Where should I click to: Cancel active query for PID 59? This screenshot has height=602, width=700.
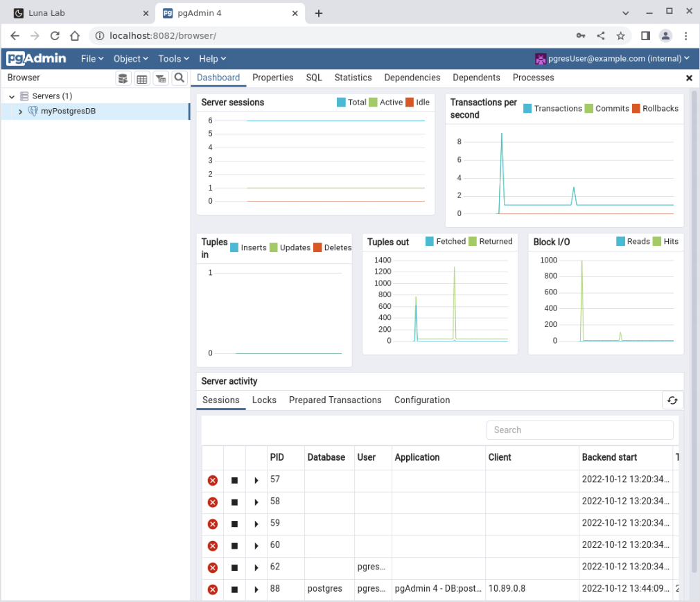[x=234, y=524]
